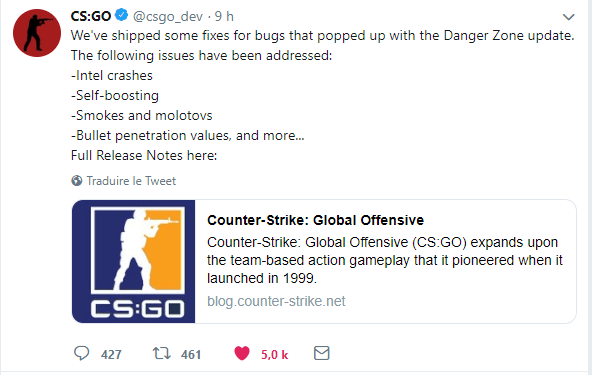Viewport: 592px width, 375px height.
Task: Click the reply speech bubble icon
Action: click(82, 353)
